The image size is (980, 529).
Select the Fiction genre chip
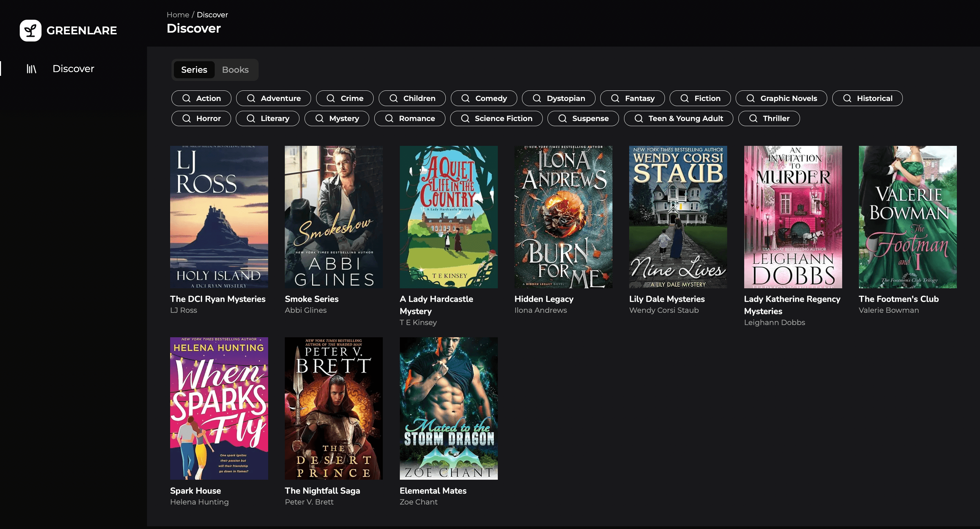pyautogui.click(x=700, y=99)
